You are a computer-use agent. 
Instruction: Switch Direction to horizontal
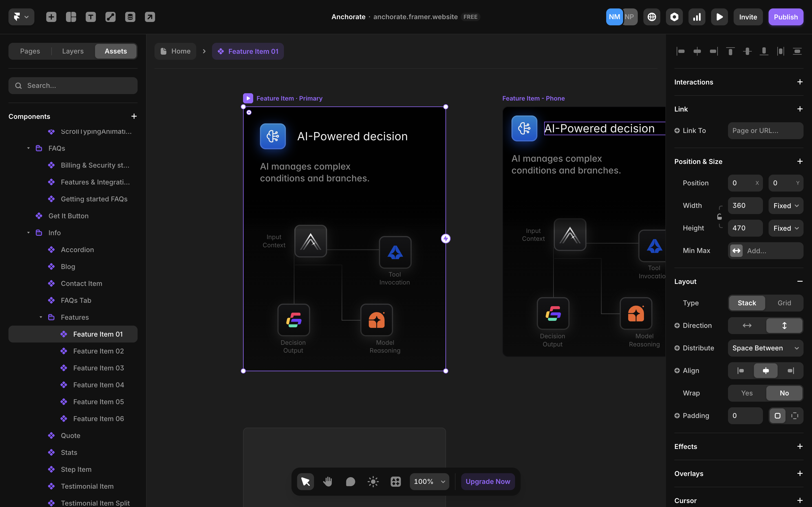point(747,325)
